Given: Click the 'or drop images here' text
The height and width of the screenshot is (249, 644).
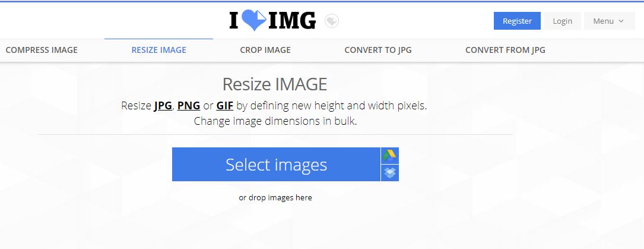Looking at the screenshot, I should point(275,198).
